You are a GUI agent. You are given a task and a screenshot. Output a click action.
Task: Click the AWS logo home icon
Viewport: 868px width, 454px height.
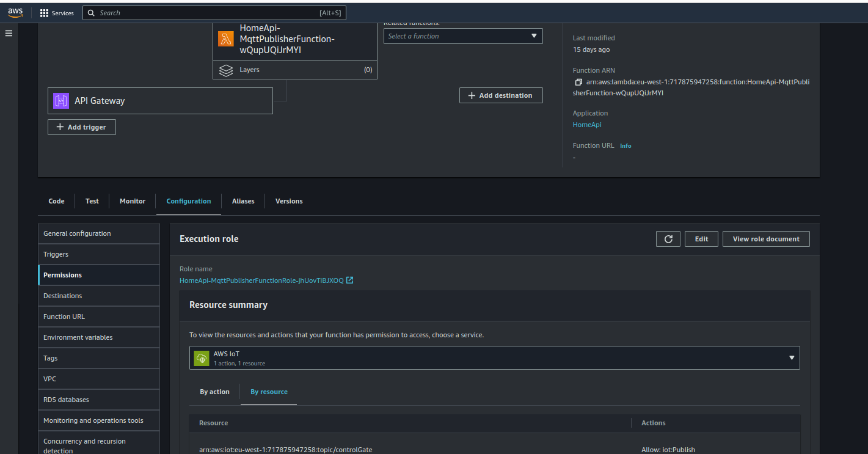15,13
